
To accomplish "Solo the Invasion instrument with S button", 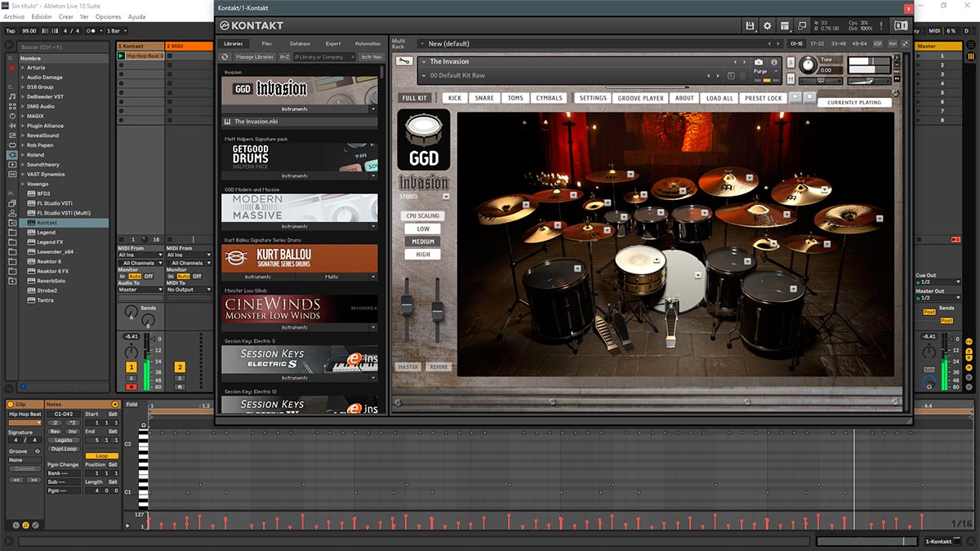I will tap(791, 62).
